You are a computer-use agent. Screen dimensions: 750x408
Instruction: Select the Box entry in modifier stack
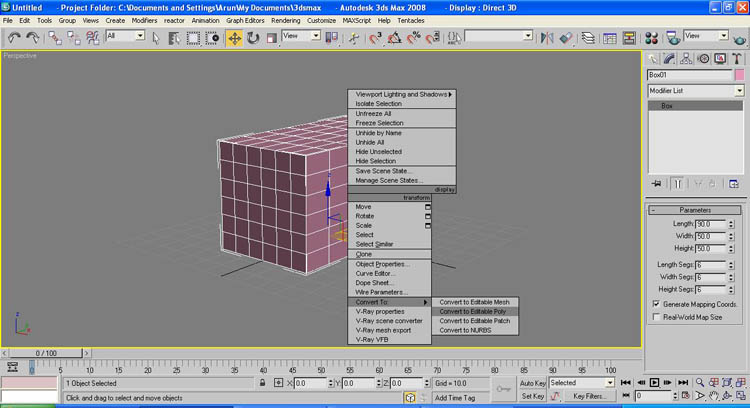695,106
